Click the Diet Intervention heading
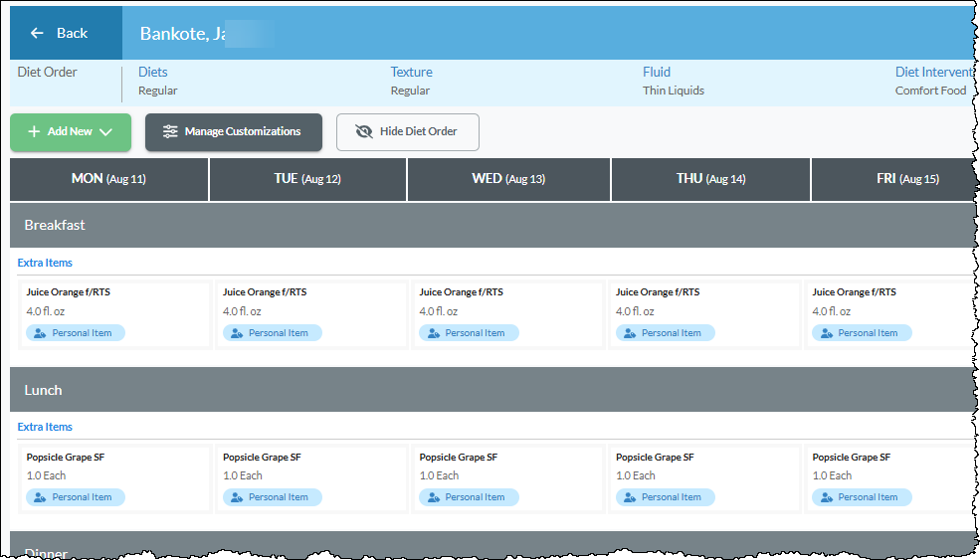 coord(934,72)
